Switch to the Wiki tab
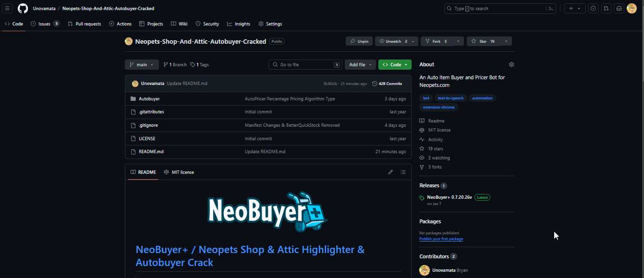 [x=179, y=24]
